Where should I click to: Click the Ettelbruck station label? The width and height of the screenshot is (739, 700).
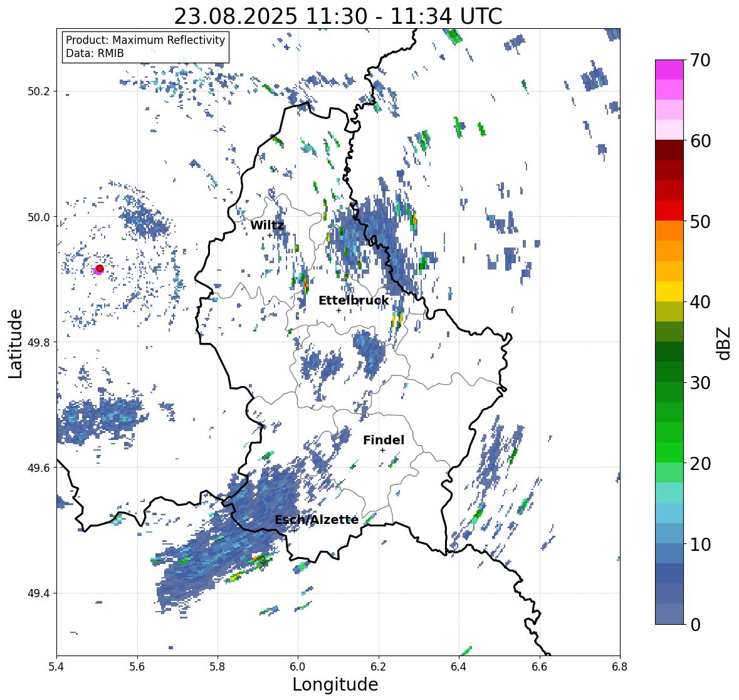354,301
